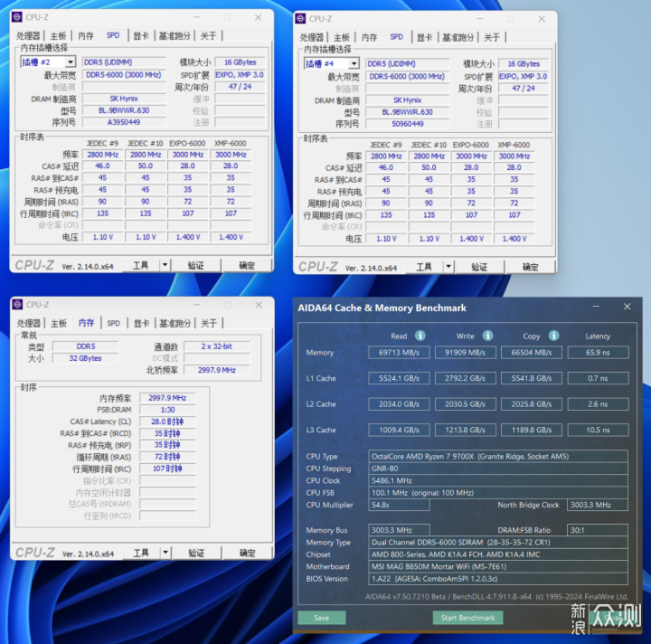
Task: Click CPU-Z app icon in slot #4 window
Action: point(300,19)
